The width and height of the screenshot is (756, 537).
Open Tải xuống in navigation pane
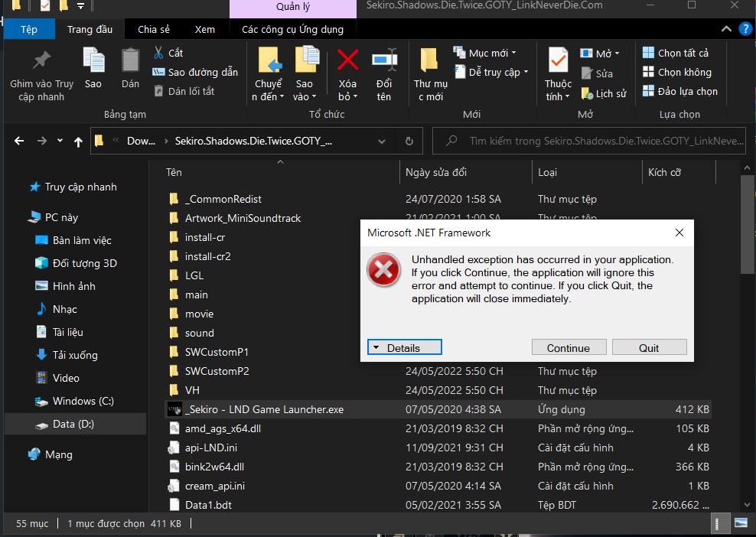tap(67, 355)
